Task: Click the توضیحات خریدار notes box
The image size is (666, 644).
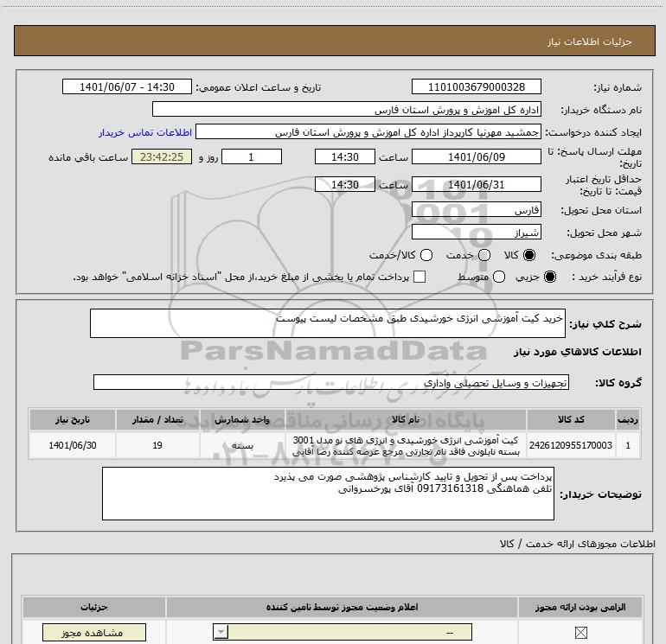Action: [x=328, y=494]
